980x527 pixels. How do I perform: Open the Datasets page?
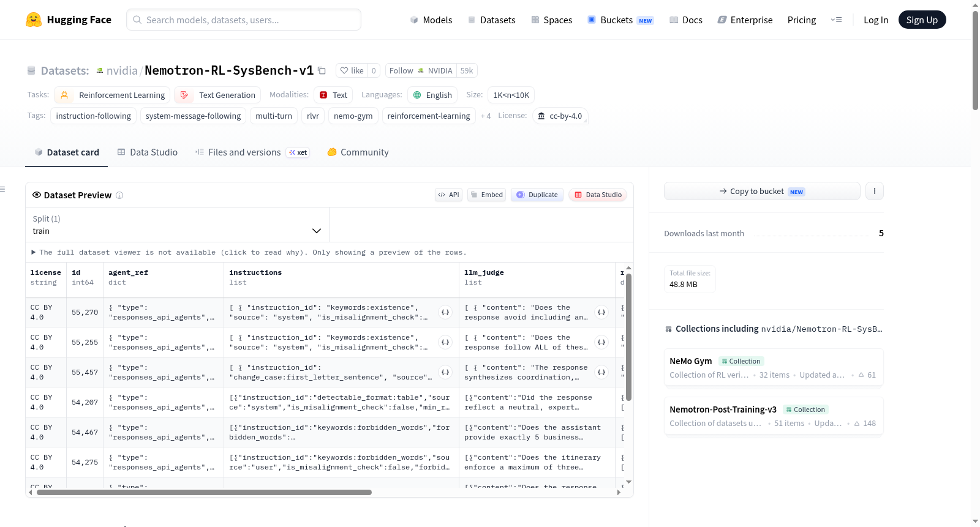point(491,20)
